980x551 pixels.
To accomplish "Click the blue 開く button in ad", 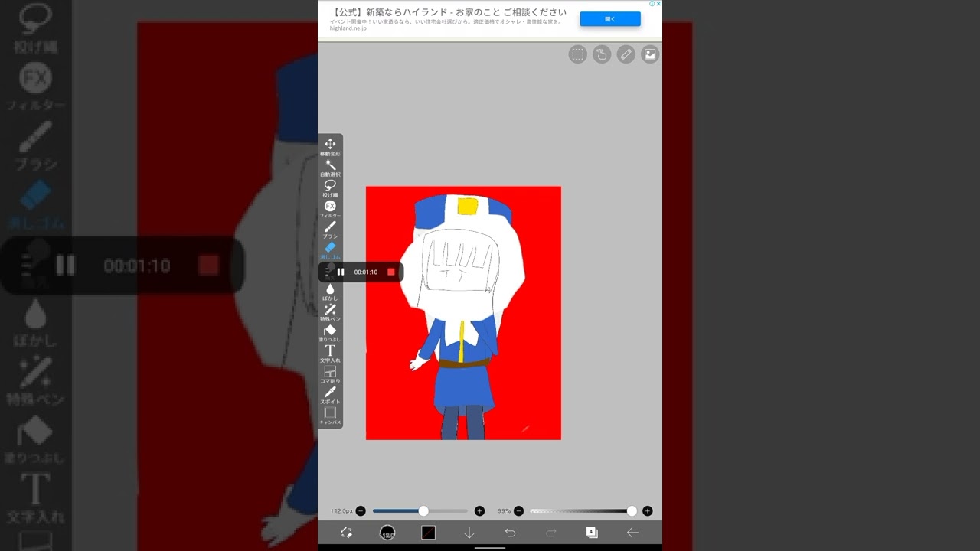I will click(x=609, y=19).
